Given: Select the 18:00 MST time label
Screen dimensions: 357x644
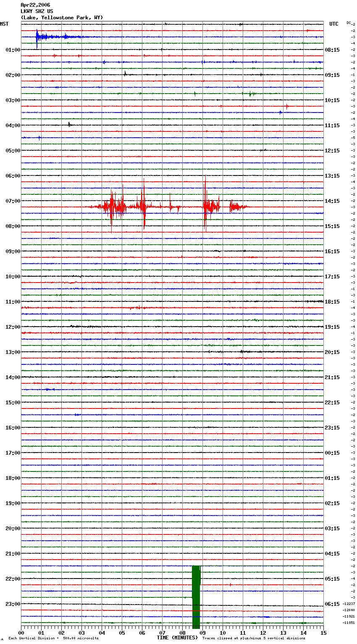Looking at the screenshot, I should point(13,478).
